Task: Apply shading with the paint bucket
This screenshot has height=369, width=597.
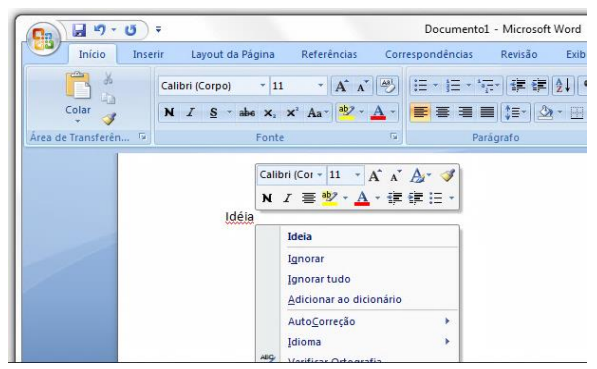Action: pyautogui.click(x=545, y=112)
